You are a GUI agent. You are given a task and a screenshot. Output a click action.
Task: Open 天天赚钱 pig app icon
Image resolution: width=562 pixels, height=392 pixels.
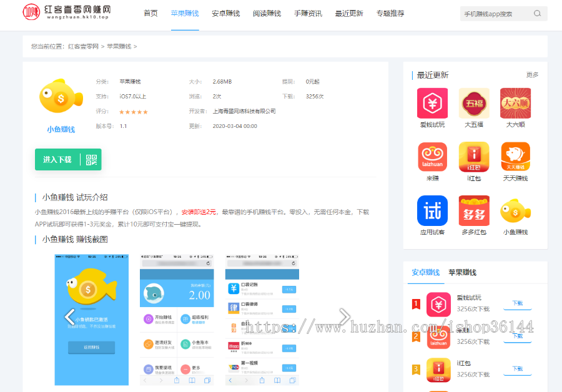click(x=515, y=157)
